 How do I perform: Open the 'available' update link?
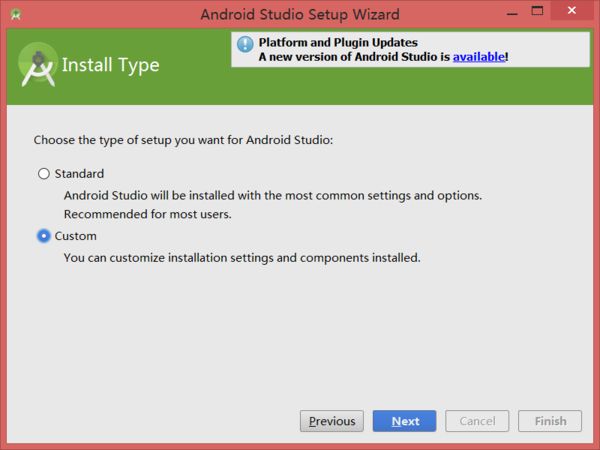[479, 57]
